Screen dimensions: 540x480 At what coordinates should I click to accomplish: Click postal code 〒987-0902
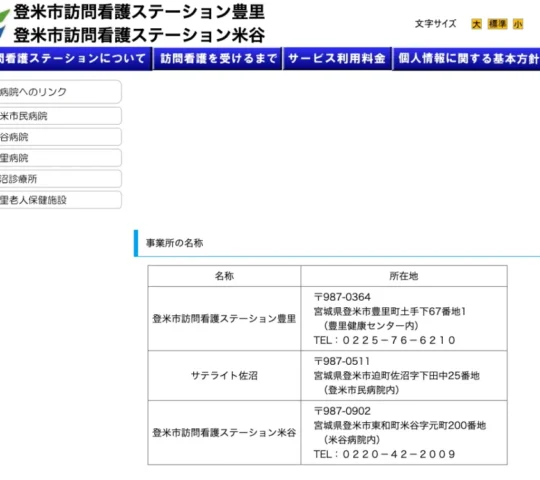(342, 411)
